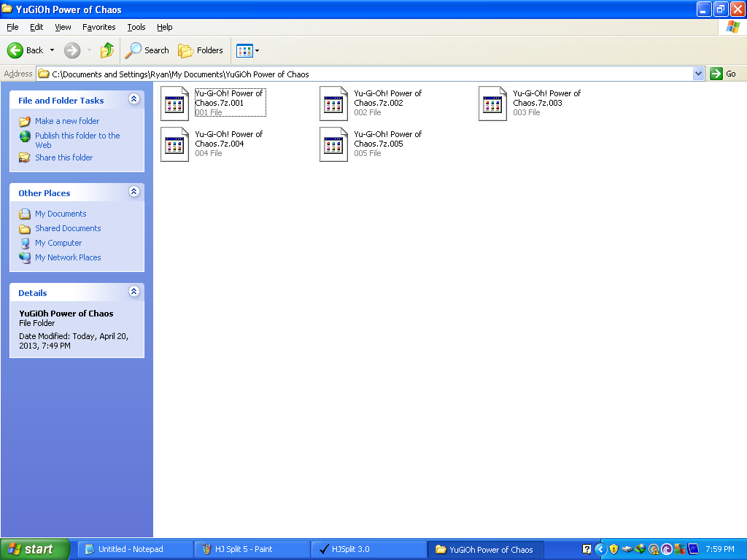The width and height of the screenshot is (747, 560).
Task: Click the 7:59 PM system clock
Action: point(720,549)
